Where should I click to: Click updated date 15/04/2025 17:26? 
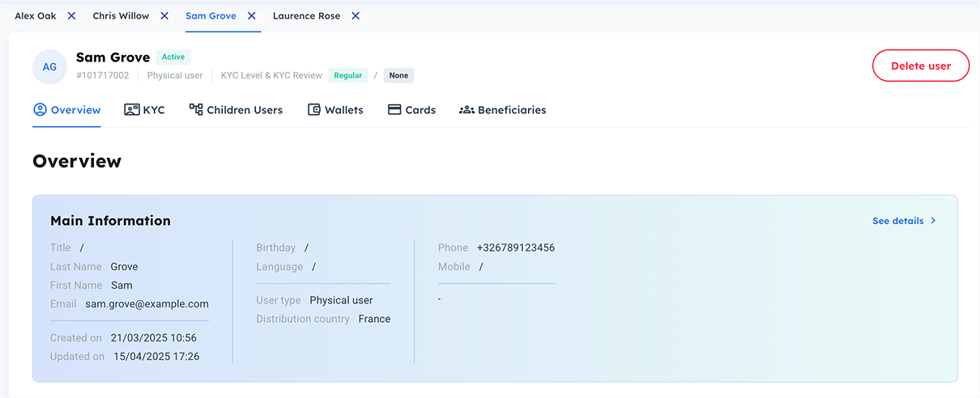[x=156, y=356]
